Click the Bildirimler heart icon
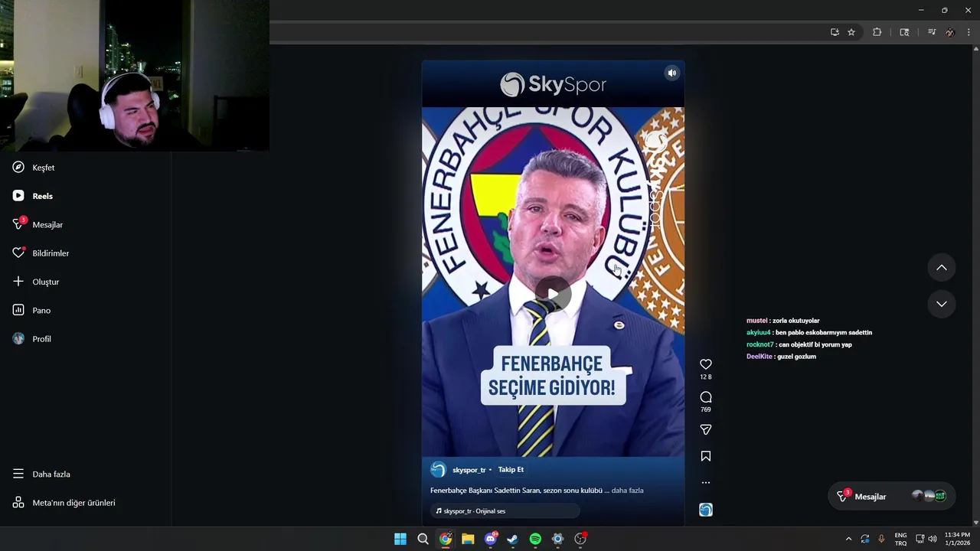The height and width of the screenshot is (551, 980). point(18,253)
